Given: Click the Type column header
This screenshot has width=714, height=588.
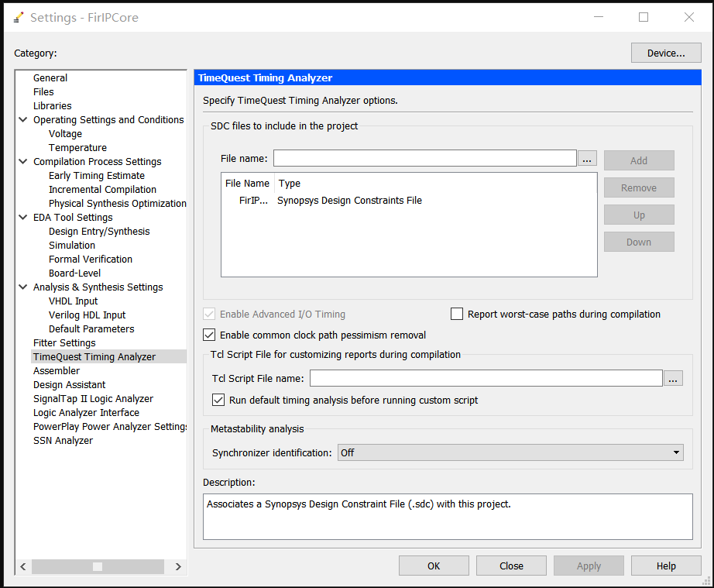Looking at the screenshot, I should coord(290,183).
